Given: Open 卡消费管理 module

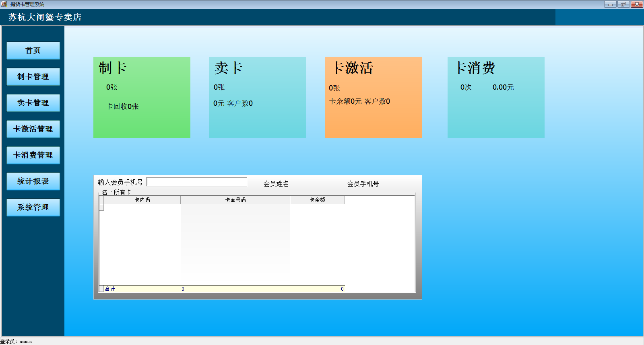Looking at the screenshot, I should pos(33,155).
